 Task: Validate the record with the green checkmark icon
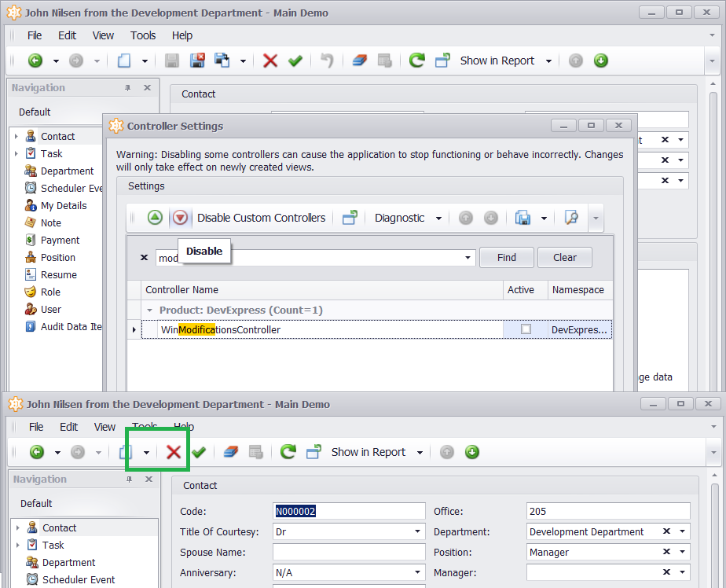pyautogui.click(x=296, y=61)
